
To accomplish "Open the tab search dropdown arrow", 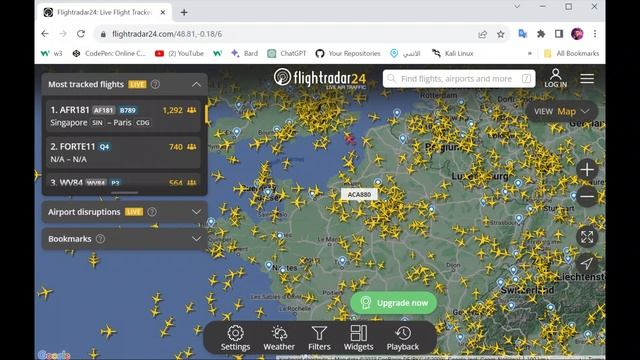I will pyautogui.click(x=517, y=7).
